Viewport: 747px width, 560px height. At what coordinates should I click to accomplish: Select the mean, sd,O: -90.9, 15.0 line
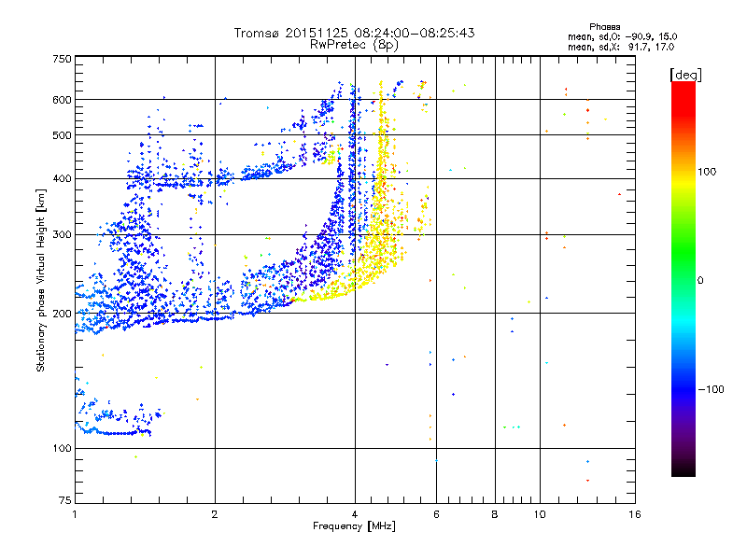coord(622,36)
